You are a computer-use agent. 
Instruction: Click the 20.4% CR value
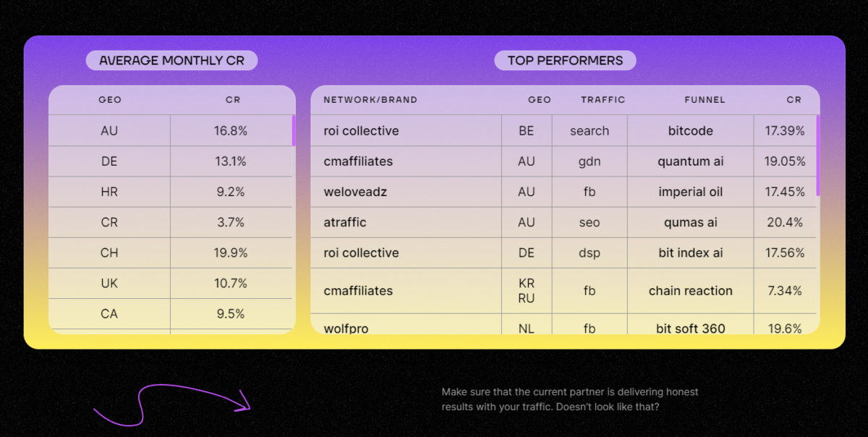point(785,222)
